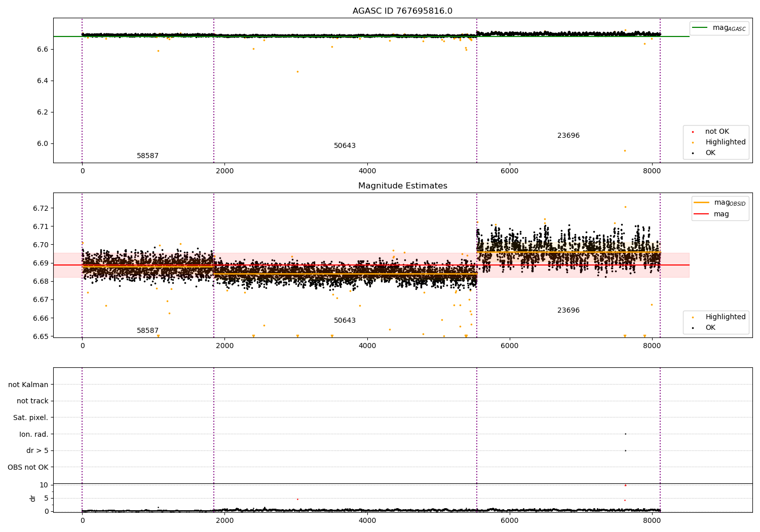760x532 pixels.
Task: Click the 4000 x-axis tick under bottom plot
Action: [367, 520]
